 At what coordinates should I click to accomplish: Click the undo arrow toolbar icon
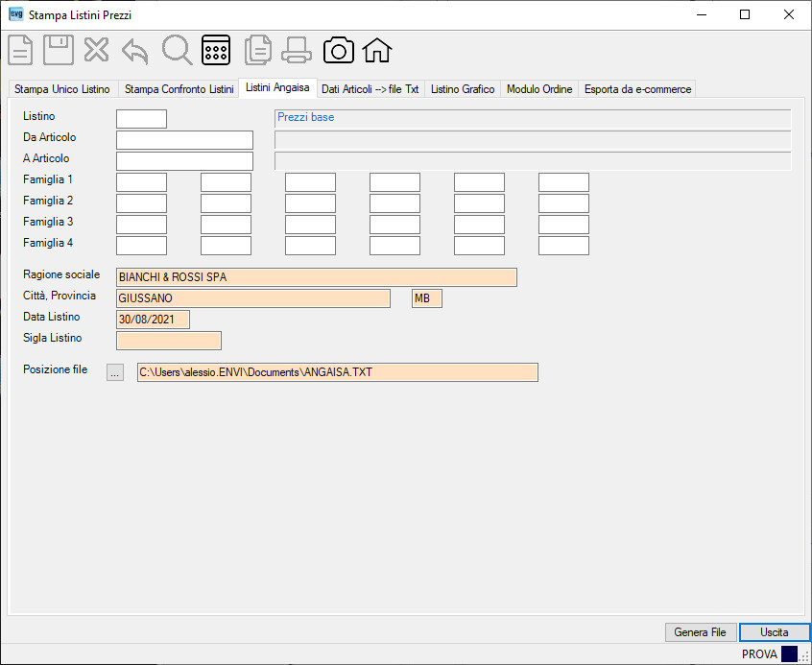pos(135,51)
